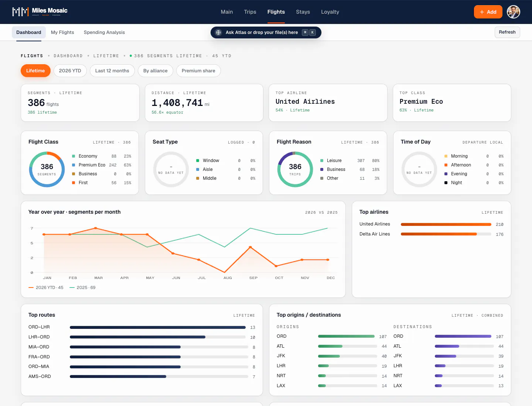Open the Loyalty tab
The image size is (532, 406).
pyautogui.click(x=330, y=12)
